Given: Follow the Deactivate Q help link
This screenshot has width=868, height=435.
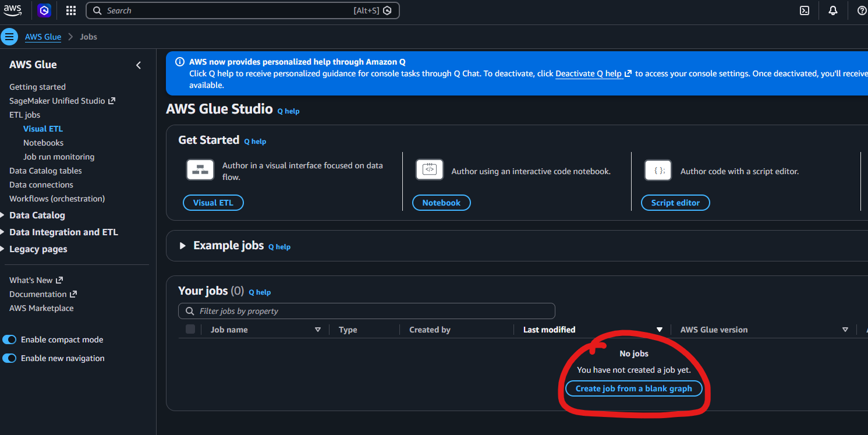Looking at the screenshot, I should [593, 74].
